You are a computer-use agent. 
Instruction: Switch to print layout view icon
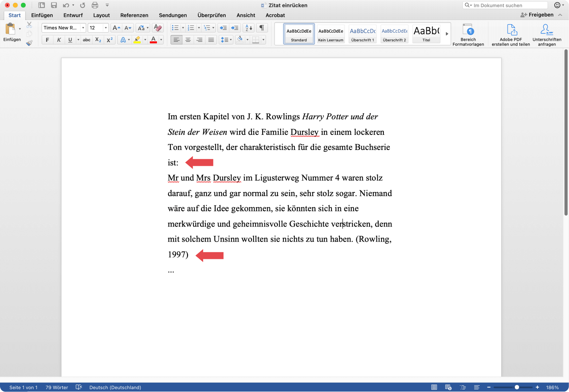point(434,387)
